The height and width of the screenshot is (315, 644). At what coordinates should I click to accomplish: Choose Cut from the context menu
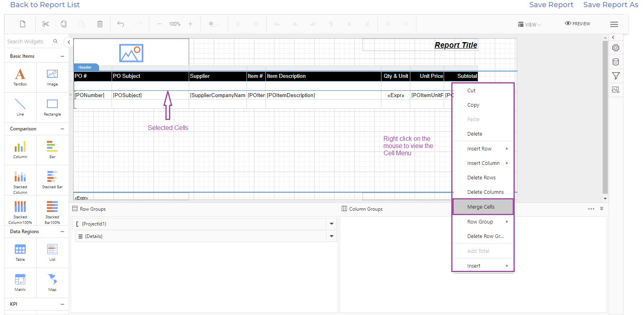coord(483,91)
